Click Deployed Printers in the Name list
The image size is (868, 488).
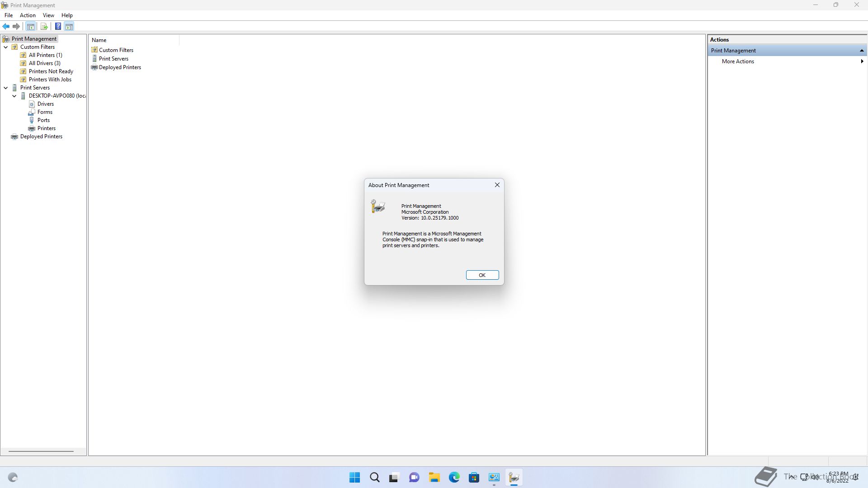(120, 67)
